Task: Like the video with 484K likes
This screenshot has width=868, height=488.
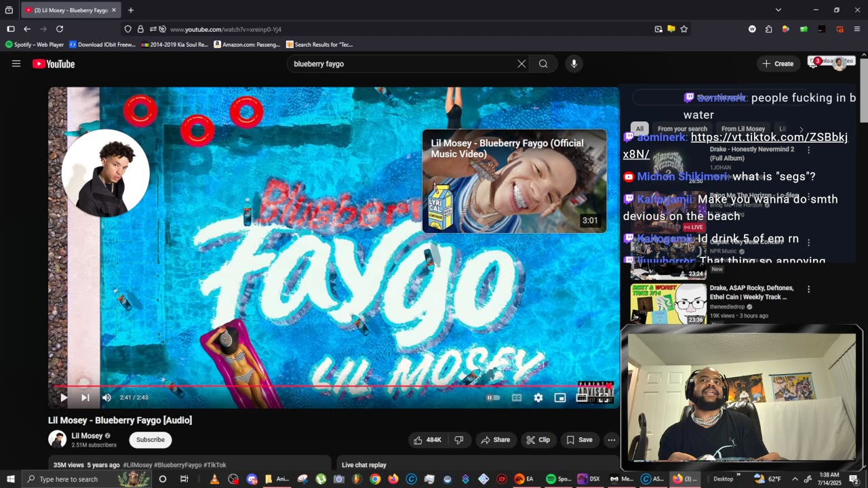Action: click(427, 440)
